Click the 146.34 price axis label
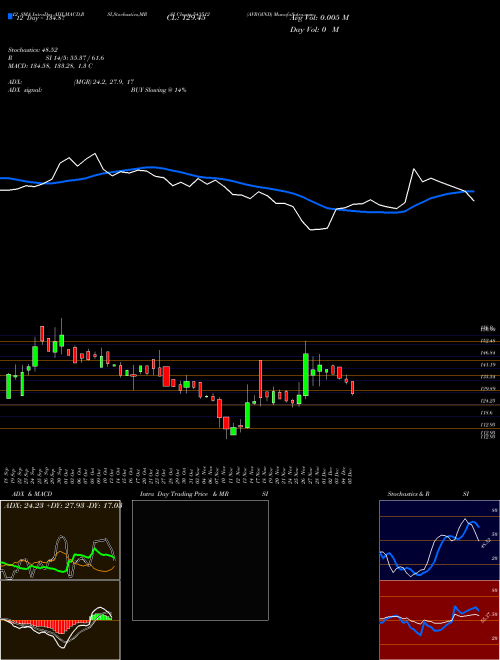 tap(488, 353)
